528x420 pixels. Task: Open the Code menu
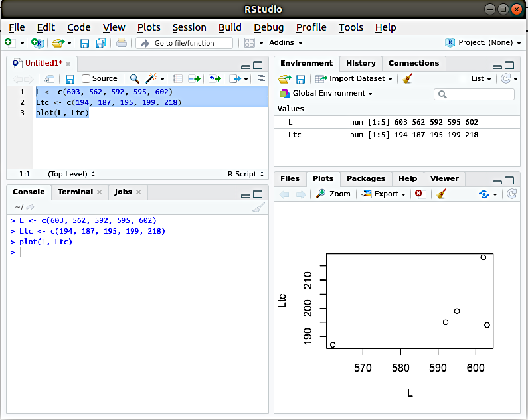click(x=79, y=27)
